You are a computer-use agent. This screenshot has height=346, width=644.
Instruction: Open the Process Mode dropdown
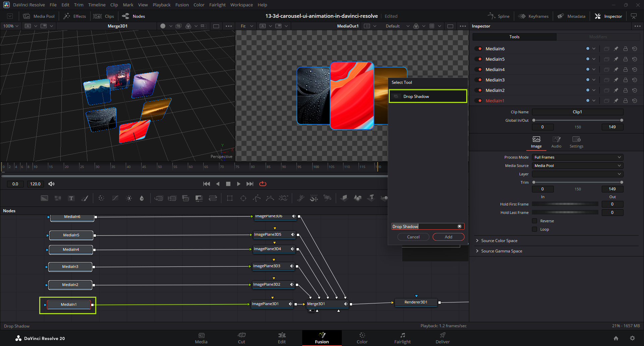(x=577, y=157)
